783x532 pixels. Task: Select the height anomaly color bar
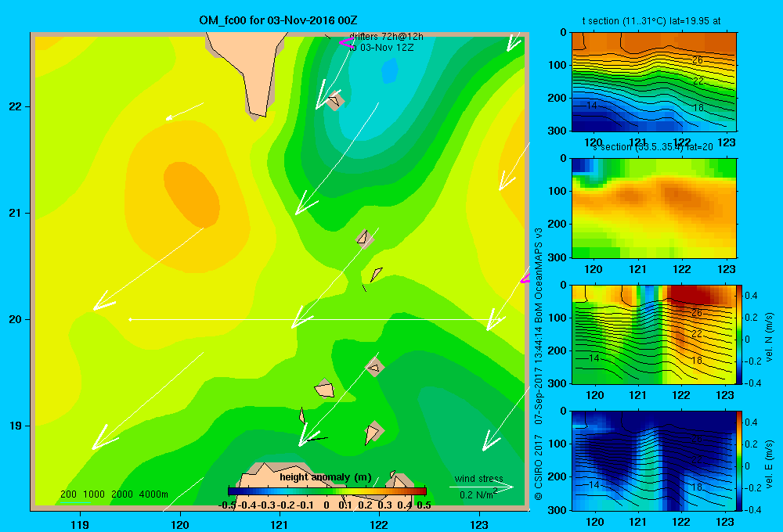point(327,491)
